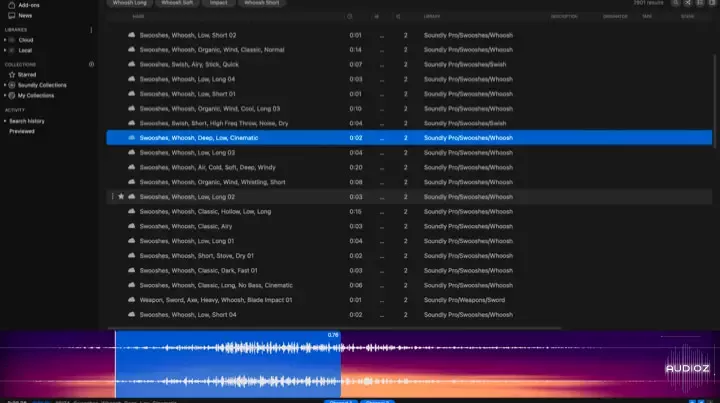720x403 pixels.
Task: Sort by the Name column header
Action: (x=138, y=17)
